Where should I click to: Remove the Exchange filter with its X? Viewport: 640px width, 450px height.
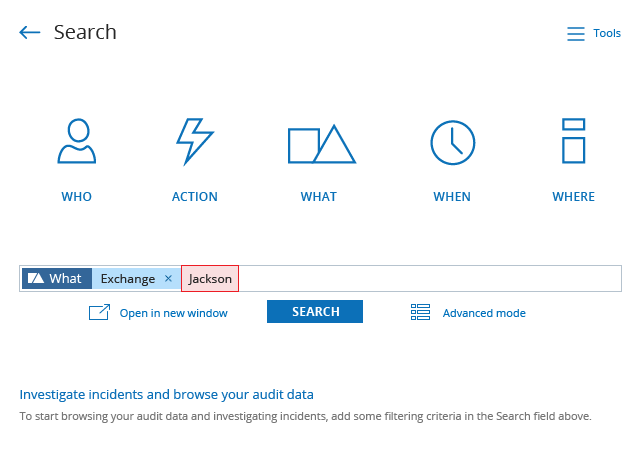pos(168,278)
